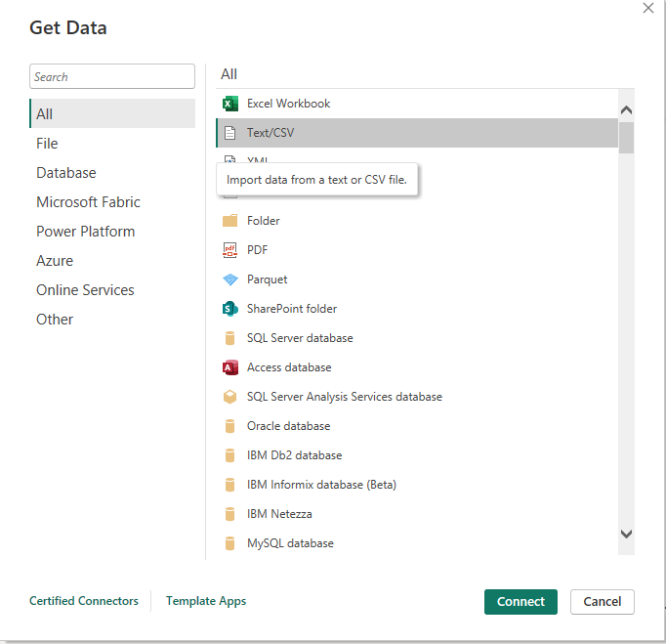The image size is (666, 644).
Task: Click the IBM Db2 database icon
Action: tap(229, 455)
